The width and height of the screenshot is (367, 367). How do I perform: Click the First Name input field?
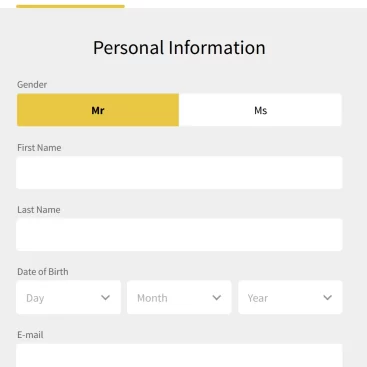click(x=179, y=173)
